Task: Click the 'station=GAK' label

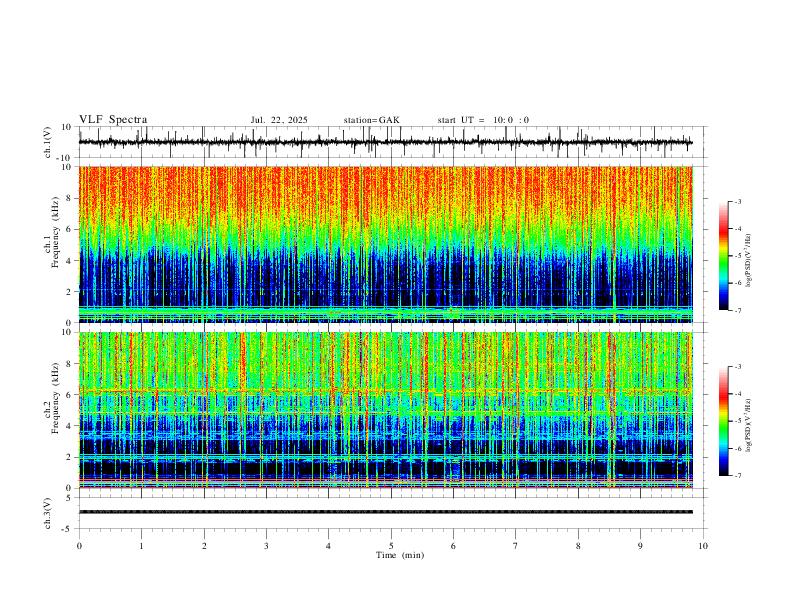Action: coord(371,120)
